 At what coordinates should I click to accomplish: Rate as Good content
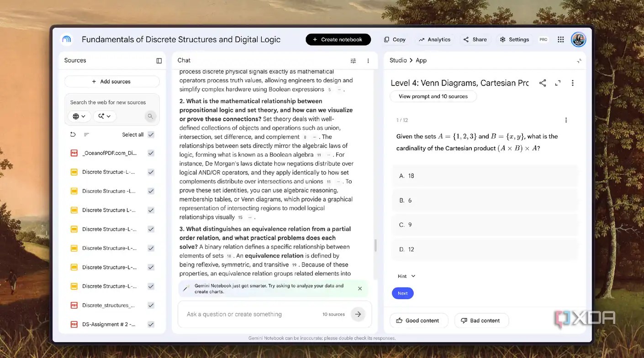(418, 321)
